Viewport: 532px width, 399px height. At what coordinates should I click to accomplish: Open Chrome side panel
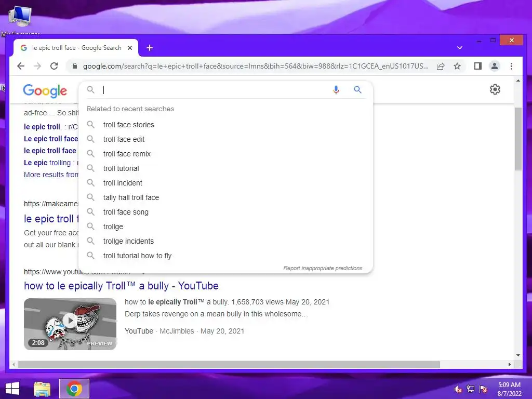click(x=478, y=66)
